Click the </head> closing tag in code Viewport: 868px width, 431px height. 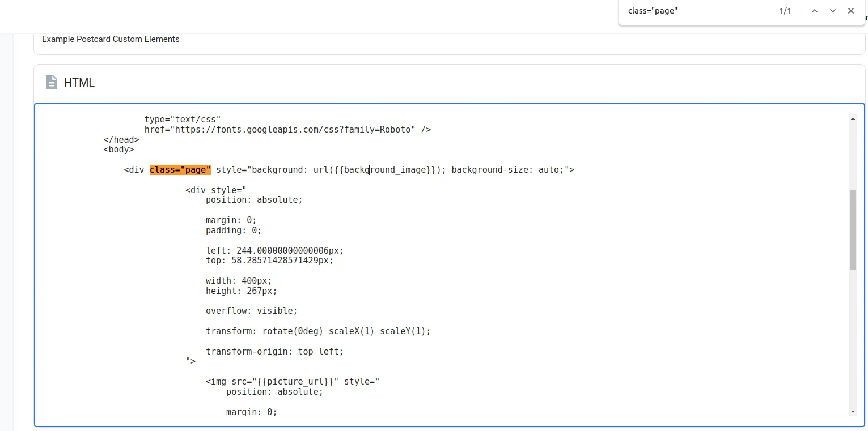pyautogui.click(x=121, y=139)
